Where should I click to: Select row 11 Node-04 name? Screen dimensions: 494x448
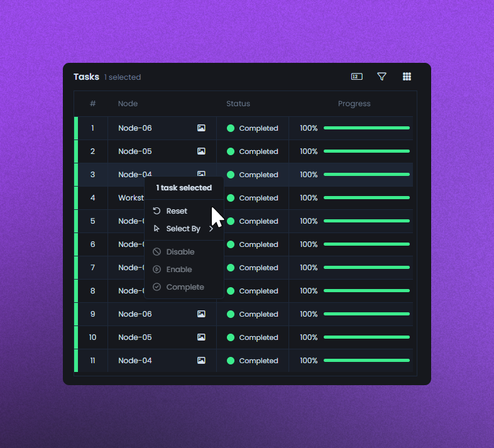[135, 361]
